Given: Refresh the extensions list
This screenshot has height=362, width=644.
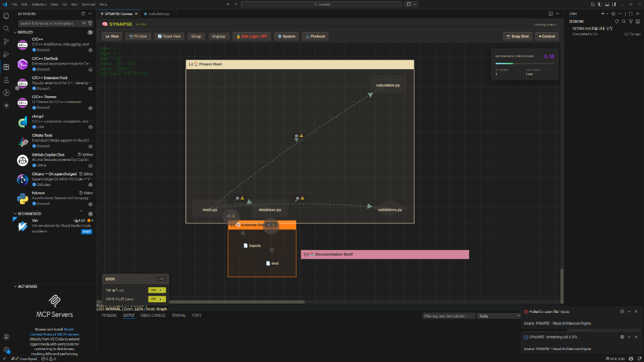Looking at the screenshot, I should [x=83, y=13].
